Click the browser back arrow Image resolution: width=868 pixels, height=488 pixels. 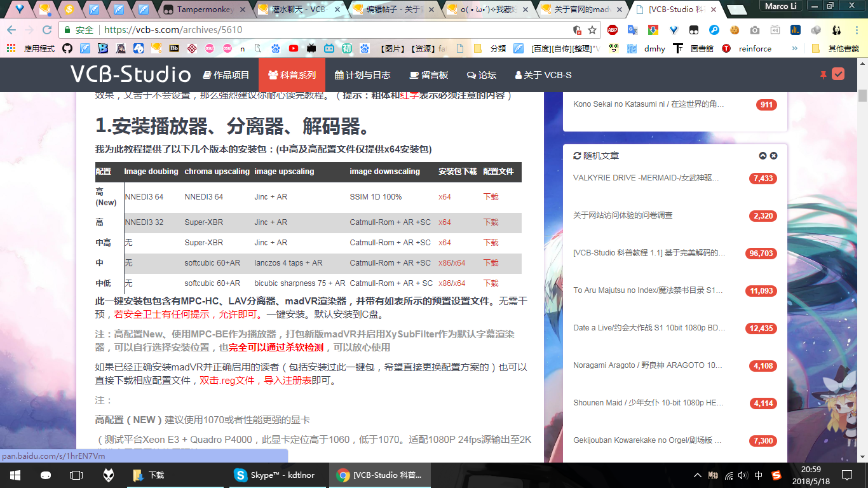11,30
